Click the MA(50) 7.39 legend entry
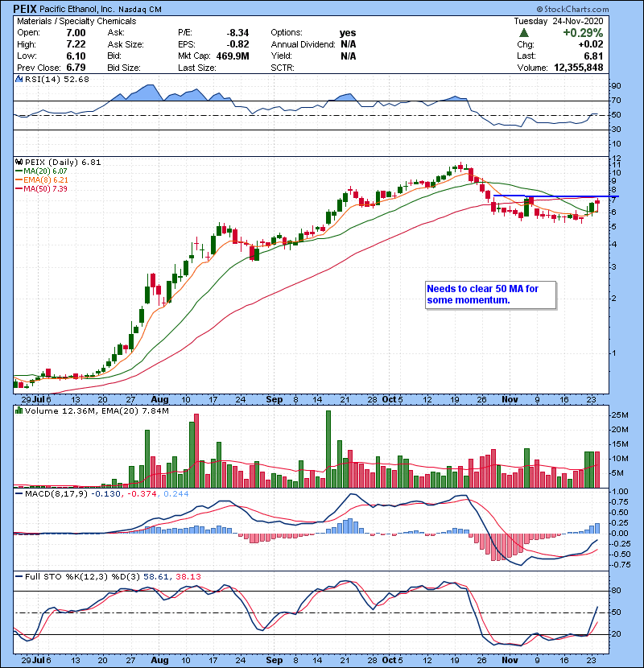Image resolution: width=644 pixels, height=668 pixels. point(41,189)
